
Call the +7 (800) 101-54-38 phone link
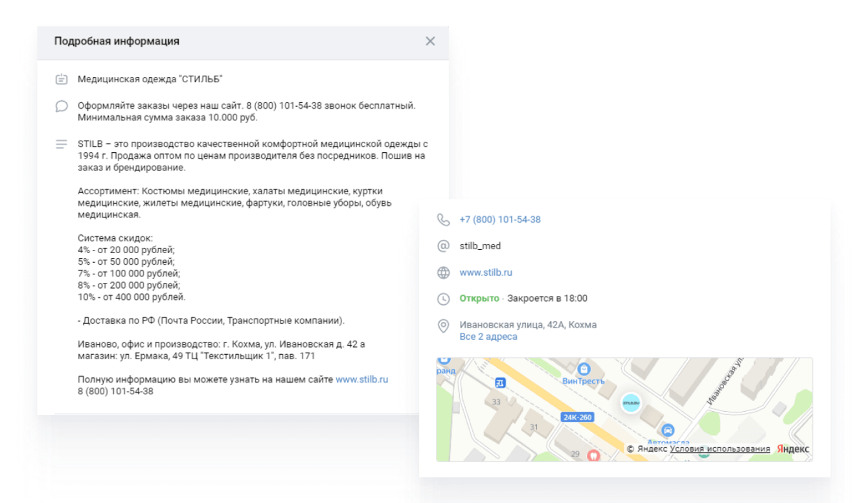coord(500,219)
